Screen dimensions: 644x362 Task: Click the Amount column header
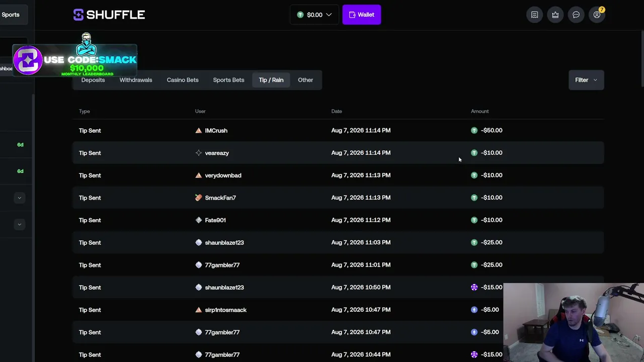[479, 111]
